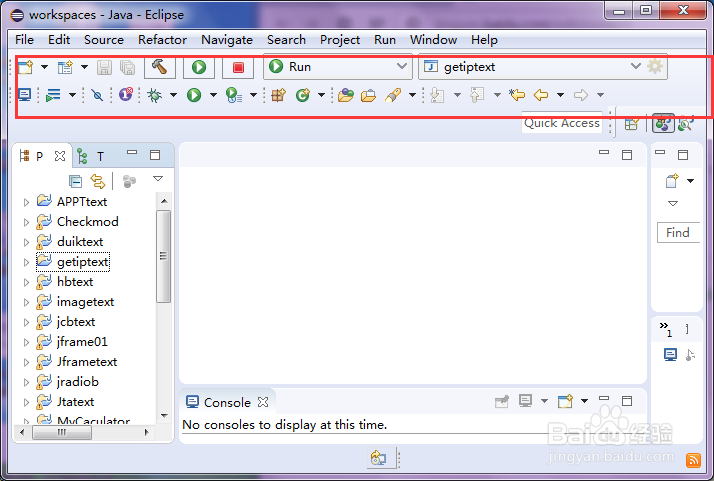Image resolution: width=714 pixels, height=481 pixels.
Task: Open Package Explorer view menu triangle
Action: [158, 179]
